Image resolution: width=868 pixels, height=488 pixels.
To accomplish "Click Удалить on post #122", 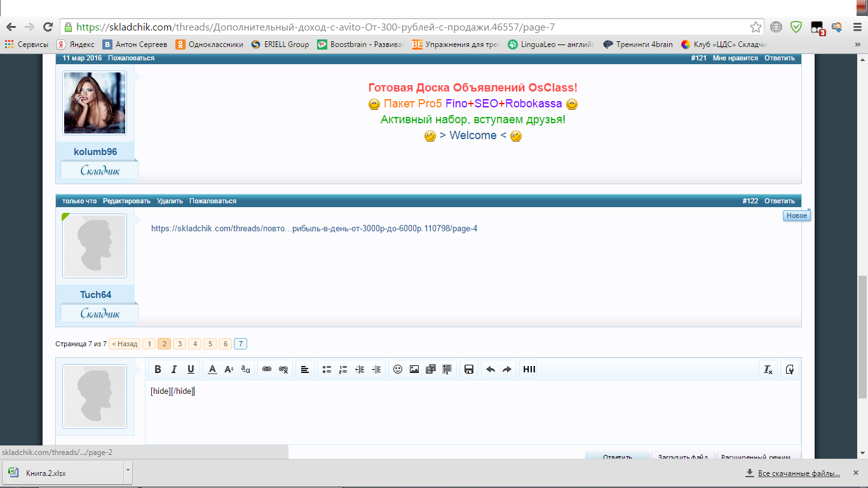I will coord(170,201).
